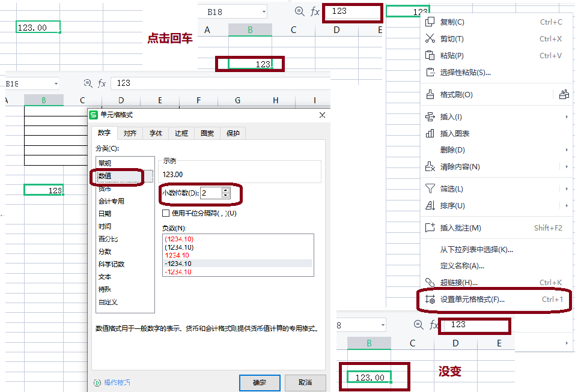Enable the 使用千位分隔符 checkbox
The height and width of the screenshot is (392, 575).
[x=166, y=213]
